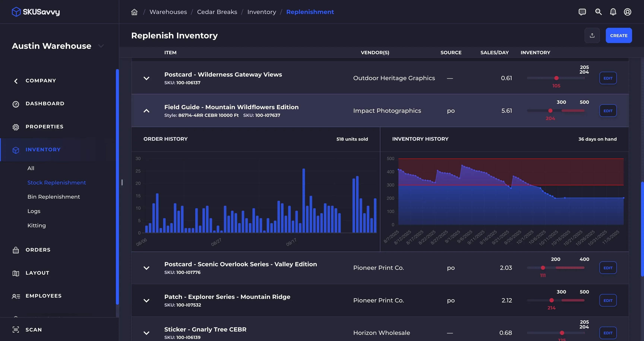
Task: Click sidebar collapse handle
Action: (122, 182)
